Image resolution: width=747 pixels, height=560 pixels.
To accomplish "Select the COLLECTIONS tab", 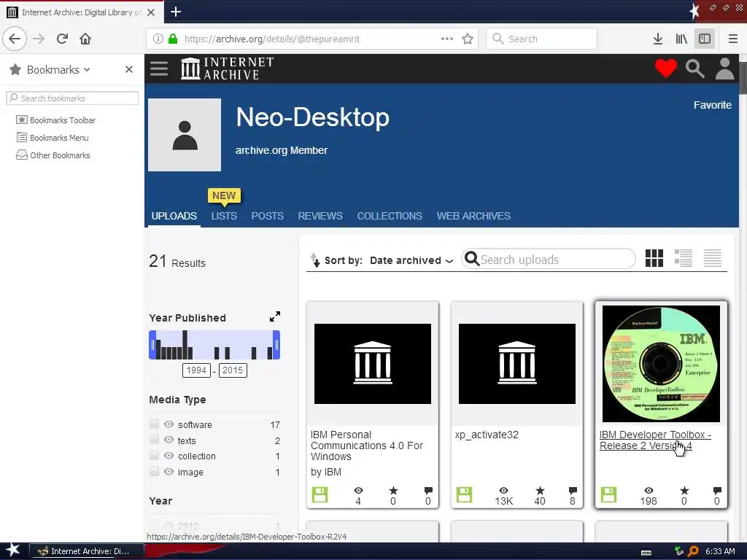I will pos(390,216).
